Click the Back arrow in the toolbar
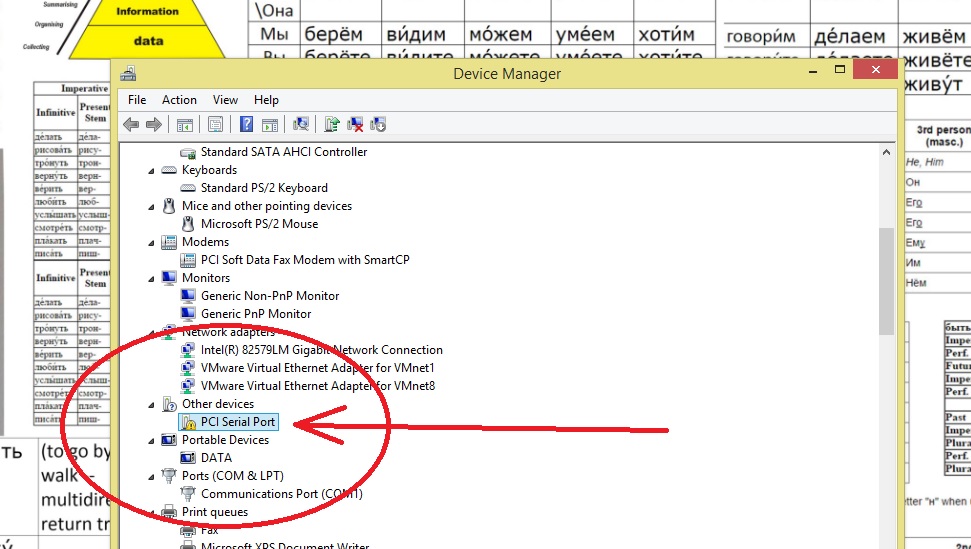 point(130,125)
